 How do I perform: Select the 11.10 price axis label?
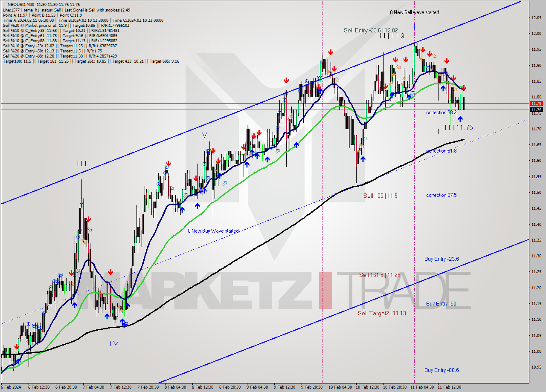click(536, 320)
